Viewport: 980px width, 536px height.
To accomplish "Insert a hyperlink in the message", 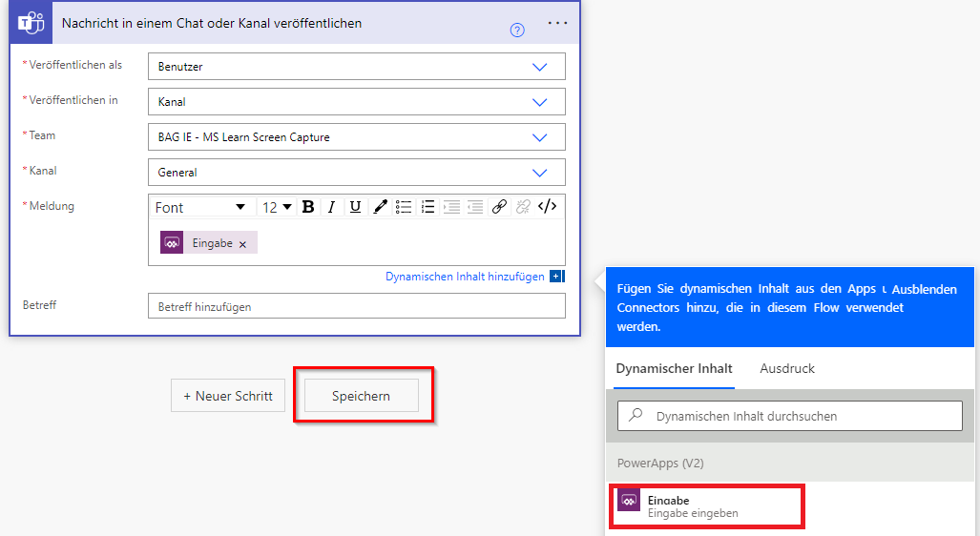I will click(x=499, y=207).
